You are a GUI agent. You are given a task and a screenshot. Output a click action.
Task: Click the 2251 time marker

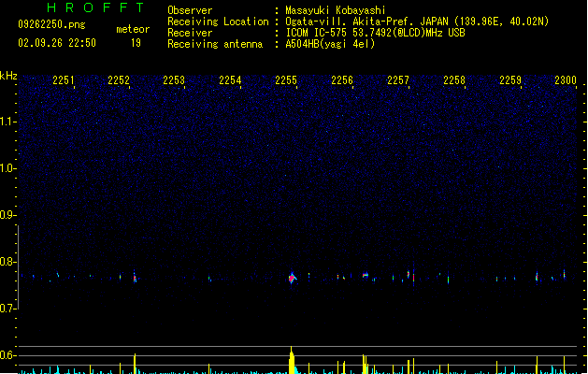[x=64, y=80]
